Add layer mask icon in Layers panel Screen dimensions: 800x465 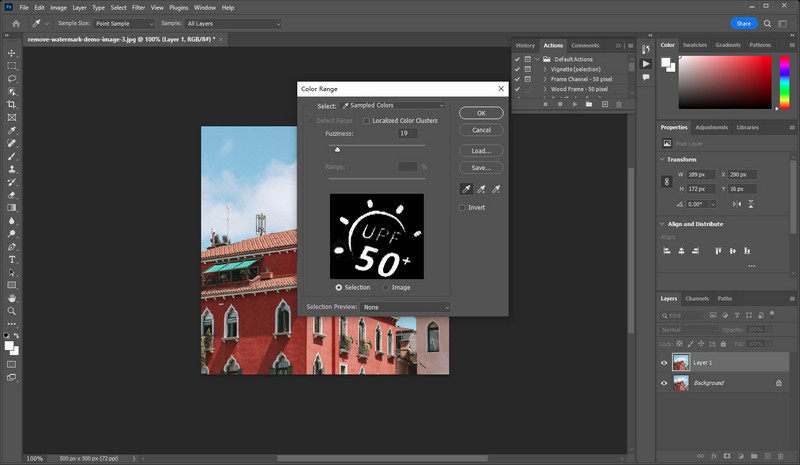tap(727, 456)
